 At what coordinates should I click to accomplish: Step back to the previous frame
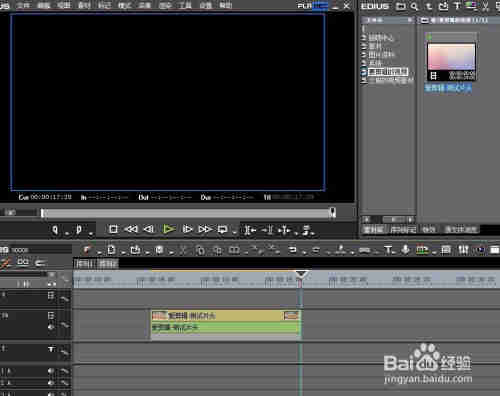149,229
